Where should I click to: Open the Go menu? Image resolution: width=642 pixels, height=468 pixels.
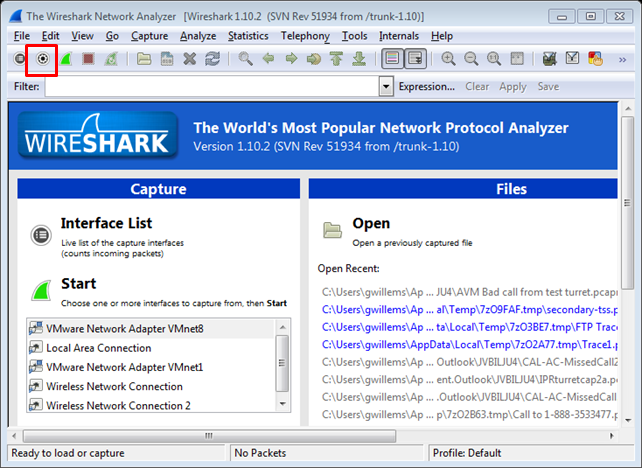[x=112, y=36]
